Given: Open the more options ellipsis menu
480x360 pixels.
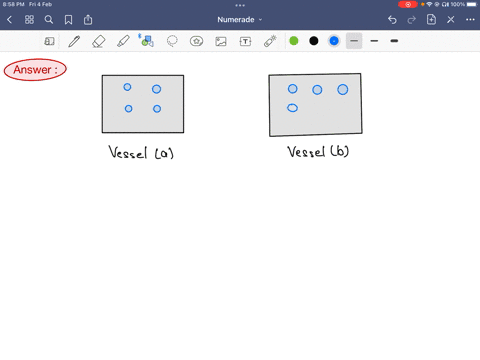Looking at the screenshot, I should [470, 20].
